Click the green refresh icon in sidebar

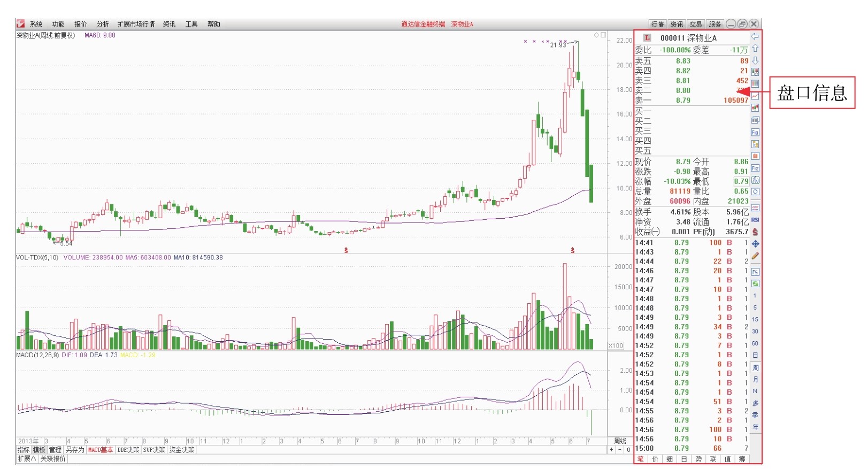755,283
